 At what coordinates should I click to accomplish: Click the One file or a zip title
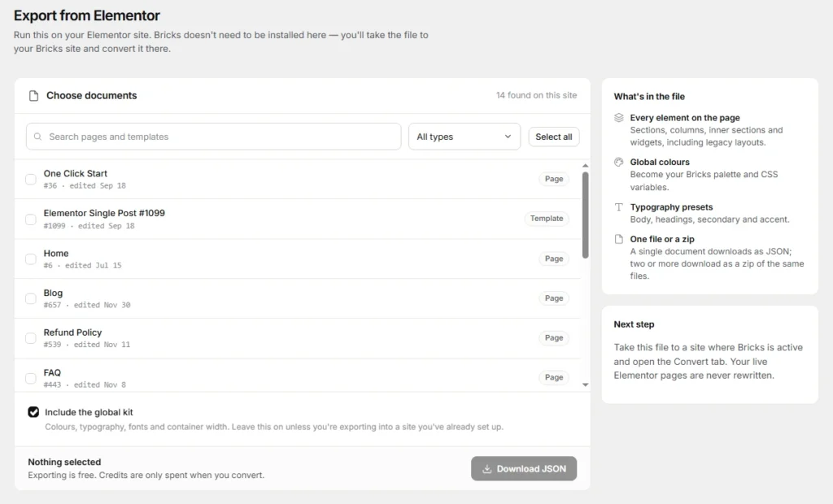tap(662, 239)
